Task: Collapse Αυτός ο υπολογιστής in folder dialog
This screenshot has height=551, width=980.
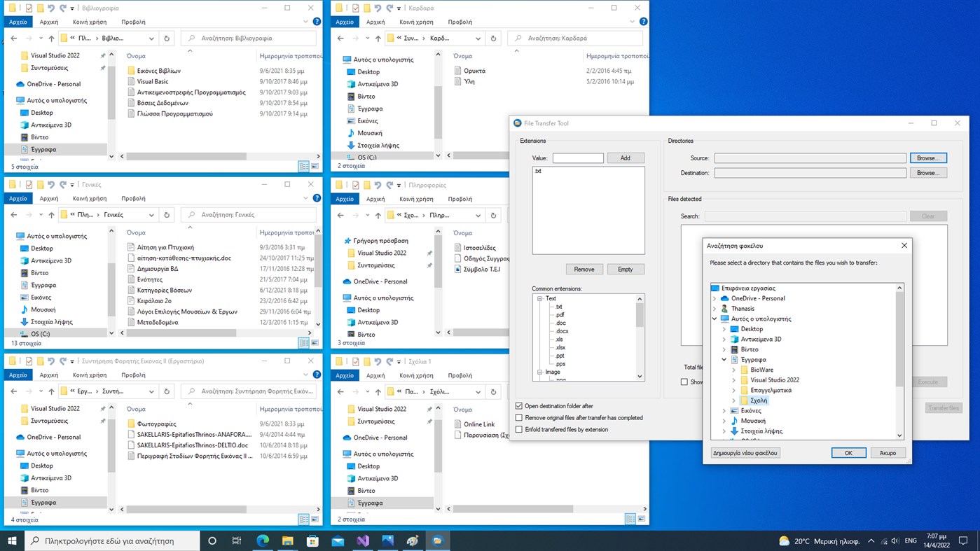Action: 715,319
